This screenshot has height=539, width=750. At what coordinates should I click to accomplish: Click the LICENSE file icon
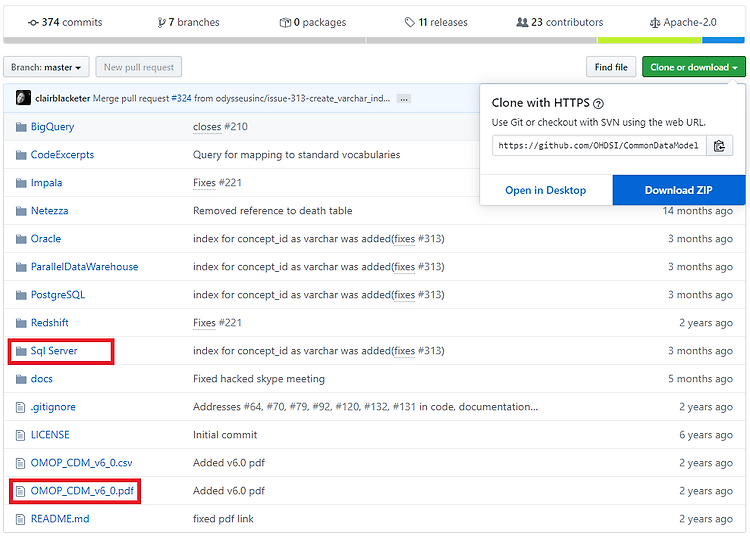coord(20,435)
